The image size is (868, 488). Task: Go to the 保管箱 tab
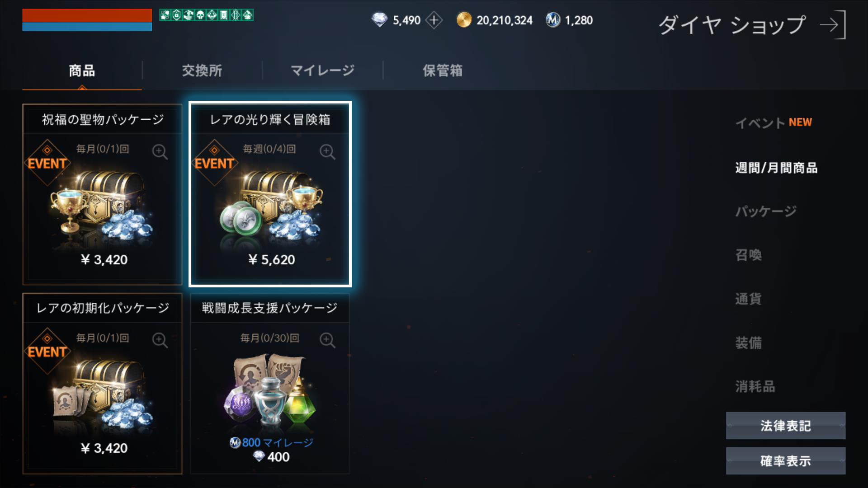point(443,70)
